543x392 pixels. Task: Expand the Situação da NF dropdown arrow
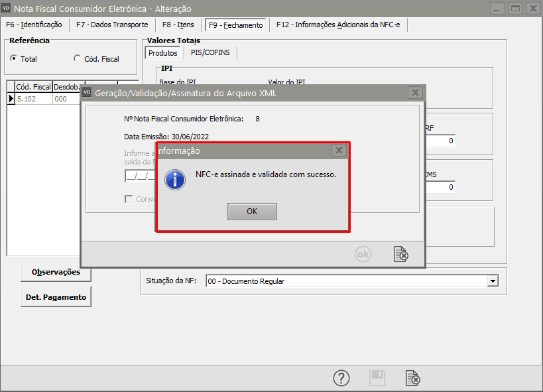(x=493, y=281)
